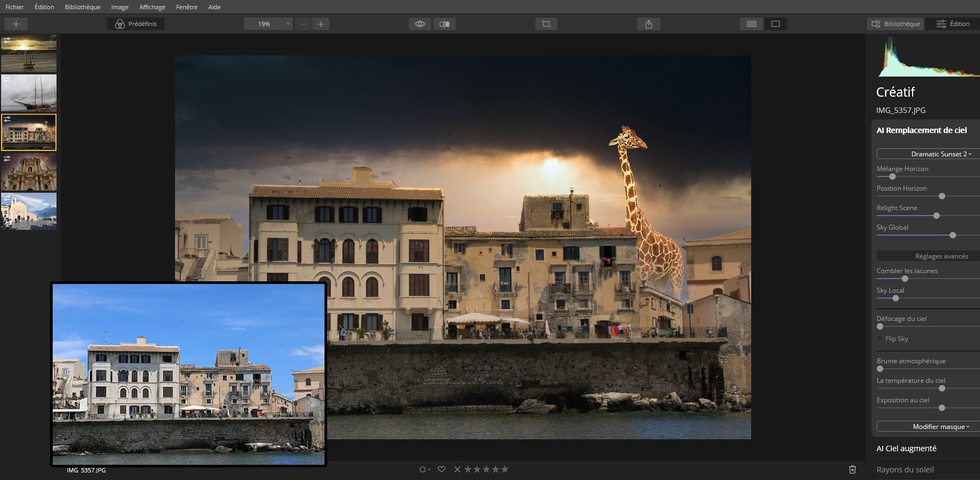Image resolution: width=980 pixels, height=480 pixels.
Task: Select the baroque cathedral thumbnail
Action: tap(29, 172)
